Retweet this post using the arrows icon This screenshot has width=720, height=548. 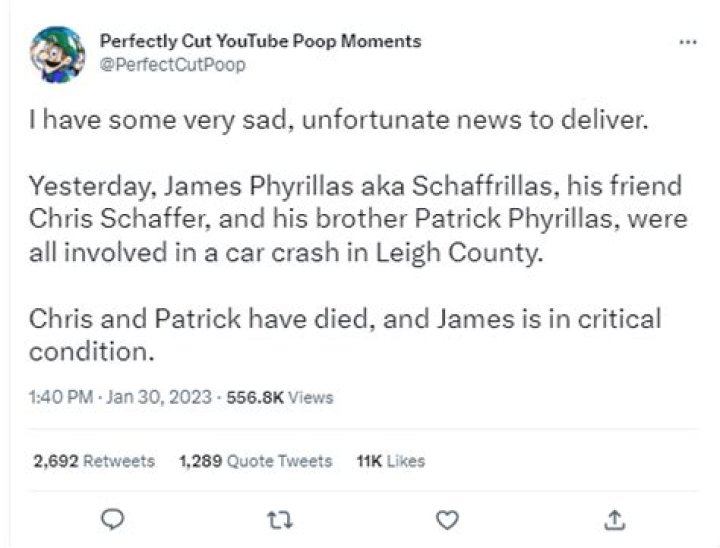pos(281,518)
